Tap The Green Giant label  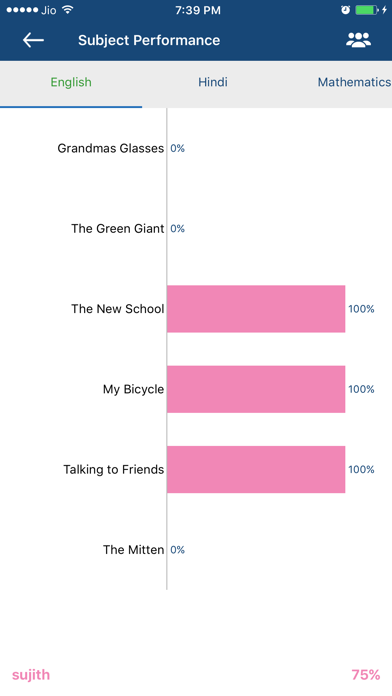tap(118, 229)
